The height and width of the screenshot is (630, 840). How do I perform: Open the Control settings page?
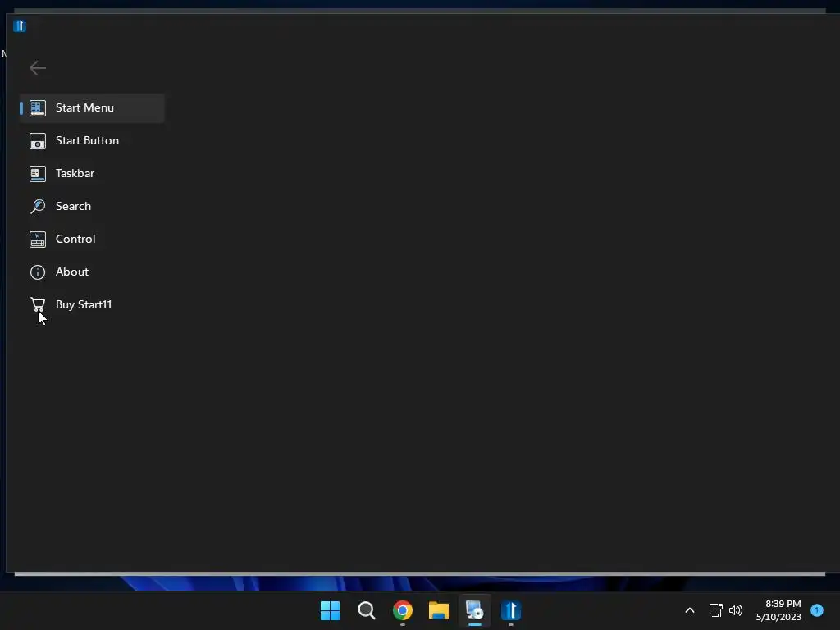[92, 239]
